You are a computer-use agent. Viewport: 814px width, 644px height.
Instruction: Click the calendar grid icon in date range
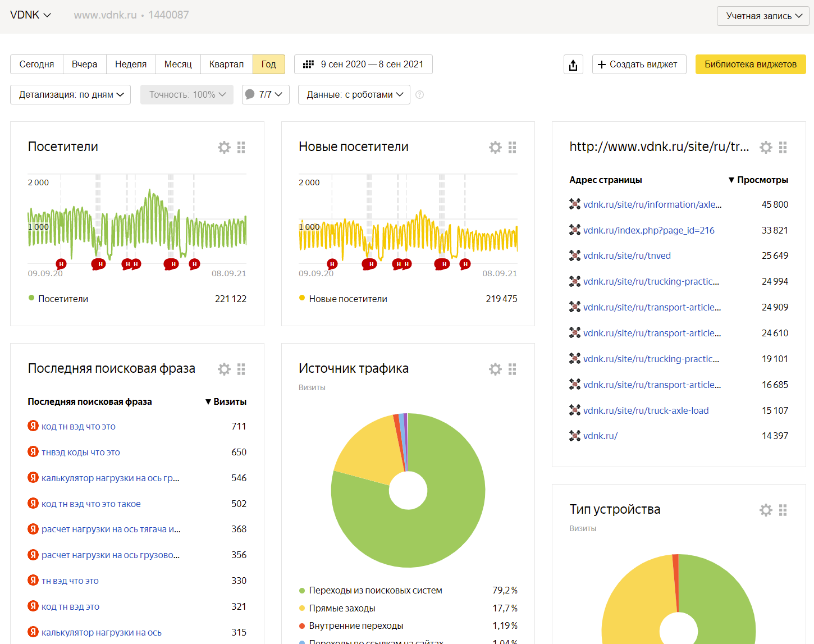[308, 65]
